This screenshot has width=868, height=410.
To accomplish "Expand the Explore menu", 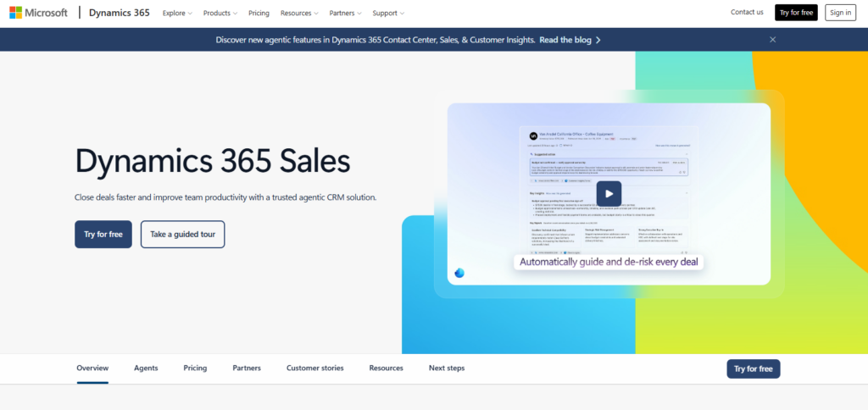I will [x=177, y=13].
